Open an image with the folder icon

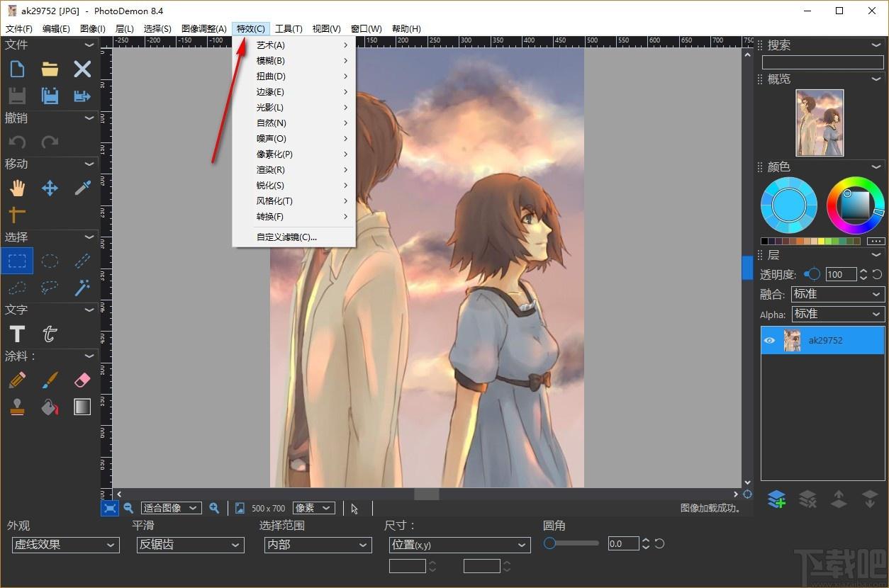tap(50, 69)
